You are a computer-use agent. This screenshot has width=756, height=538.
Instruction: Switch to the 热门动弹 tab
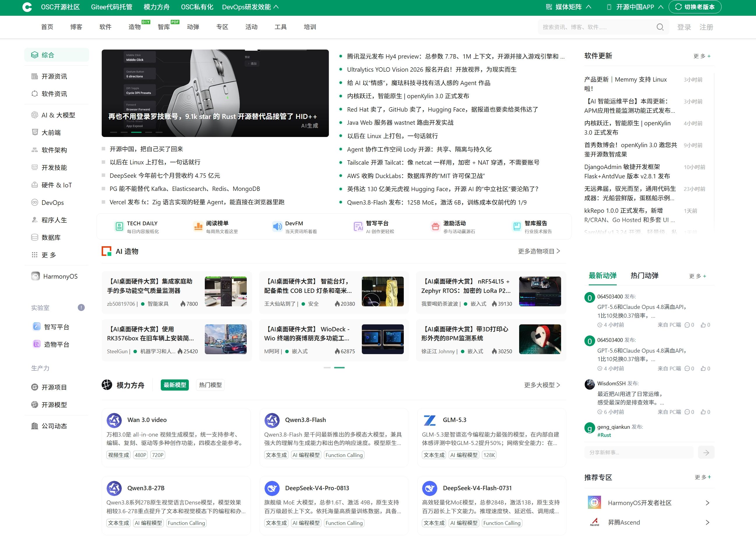pyautogui.click(x=644, y=276)
